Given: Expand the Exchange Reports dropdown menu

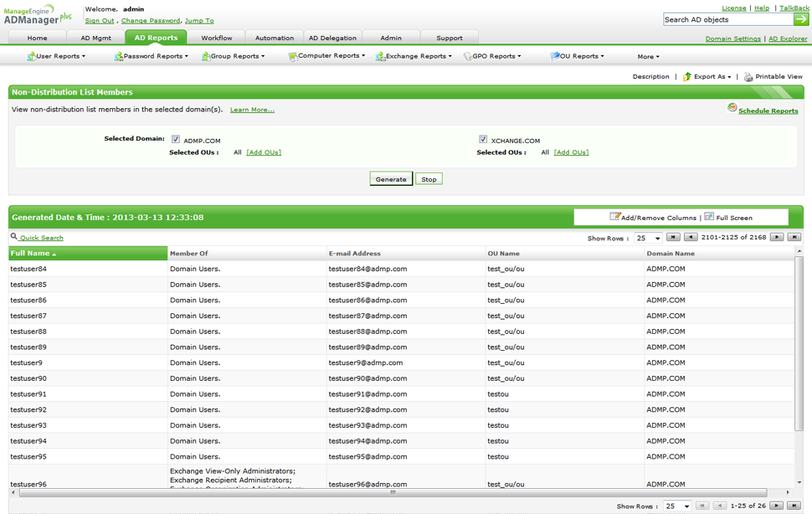Looking at the screenshot, I should [414, 56].
